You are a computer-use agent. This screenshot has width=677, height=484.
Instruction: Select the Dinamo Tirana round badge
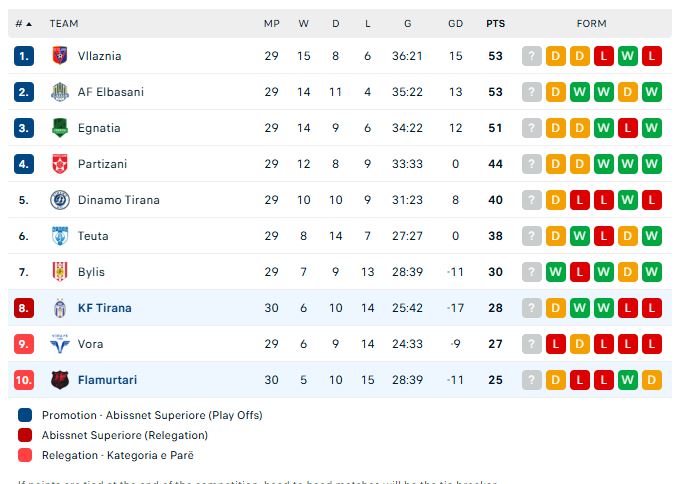tap(60, 200)
